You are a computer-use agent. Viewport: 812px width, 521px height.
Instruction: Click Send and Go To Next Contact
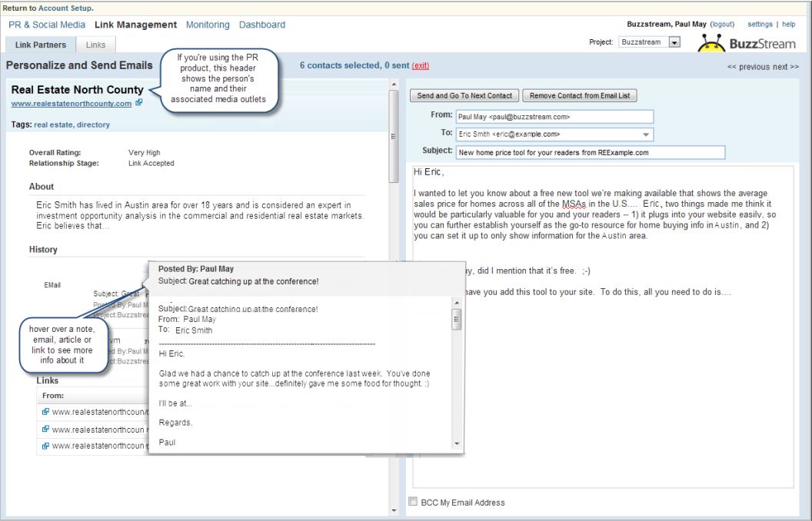[x=464, y=96]
